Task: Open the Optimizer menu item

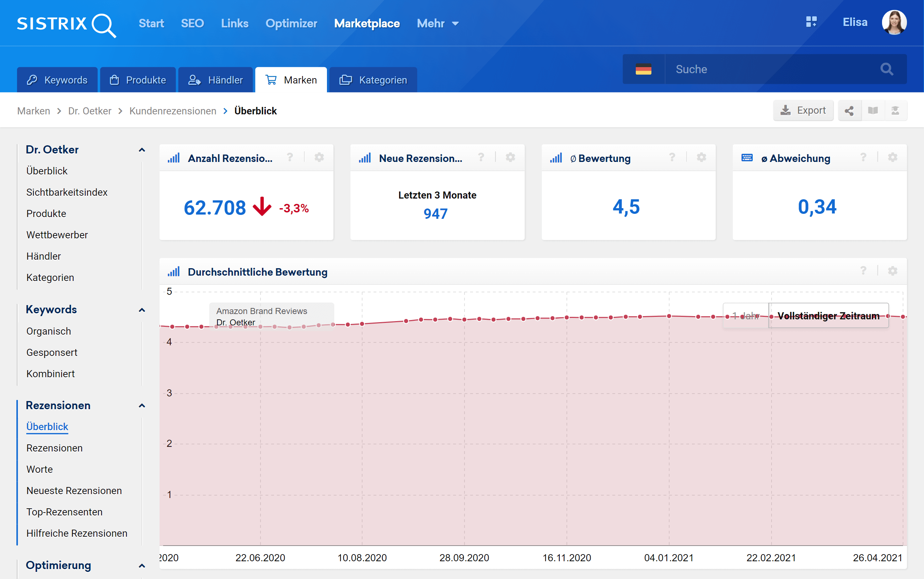Action: tap(291, 24)
